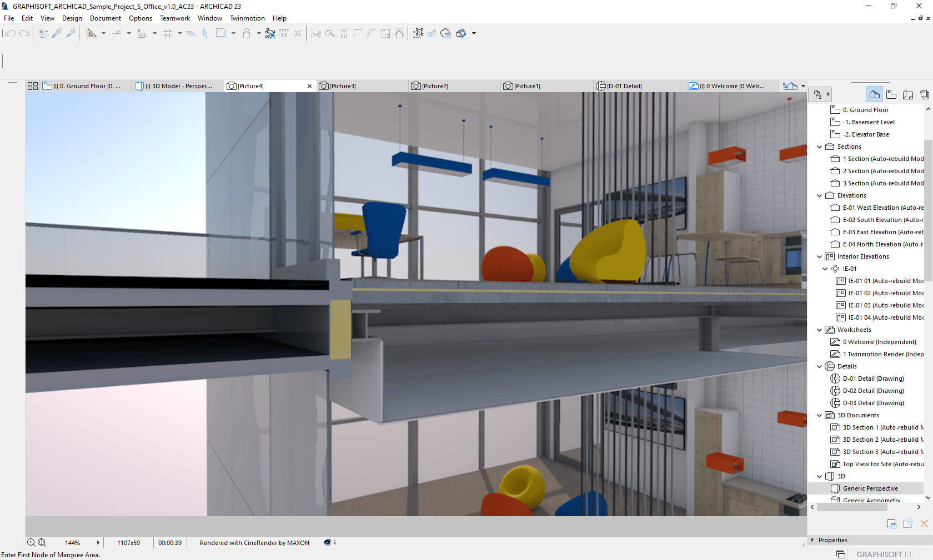Expand the Properties panel at bottom right
The height and width of the screenshot is (560, 933).
(x=812, y=539)
